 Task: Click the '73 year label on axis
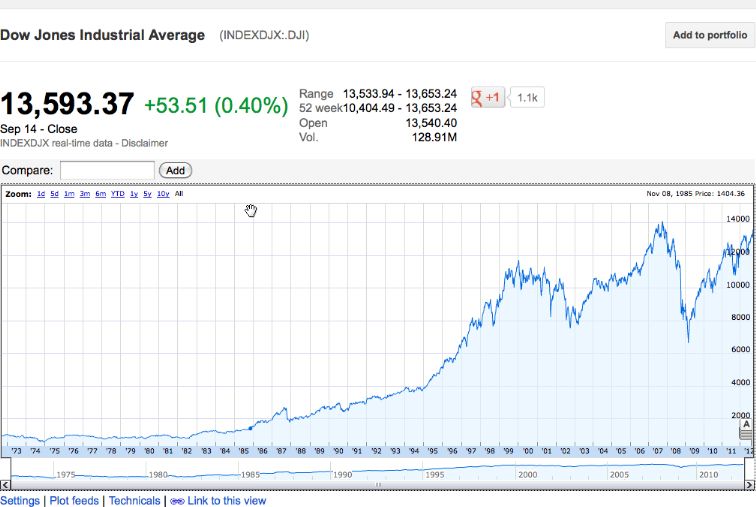coord(16,451)
